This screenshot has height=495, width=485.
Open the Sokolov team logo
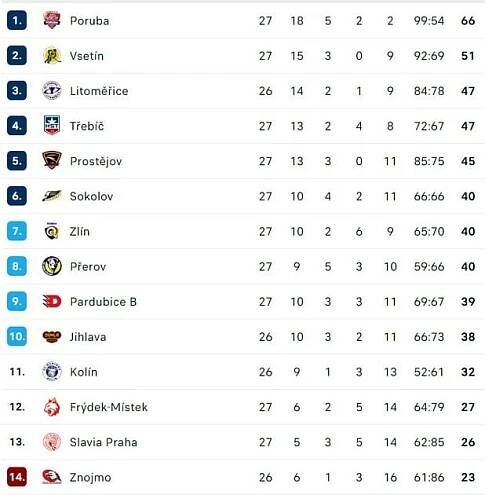point(52,196)
